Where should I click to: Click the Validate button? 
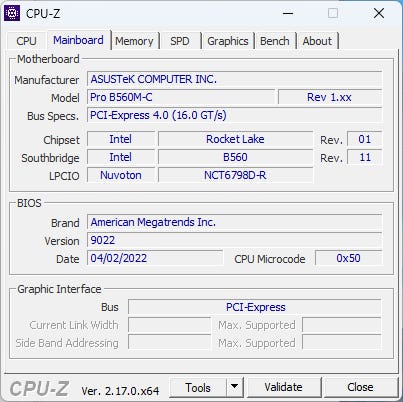point(284,387)
